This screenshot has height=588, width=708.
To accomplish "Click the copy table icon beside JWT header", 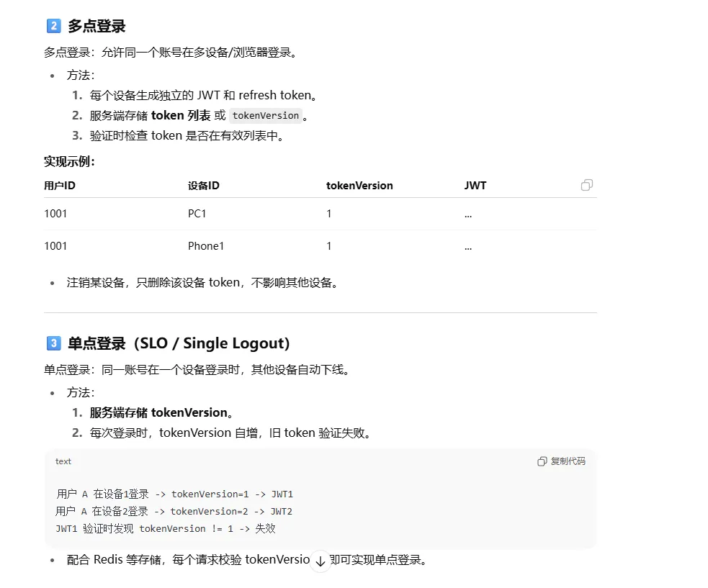I will click(586, 185).
